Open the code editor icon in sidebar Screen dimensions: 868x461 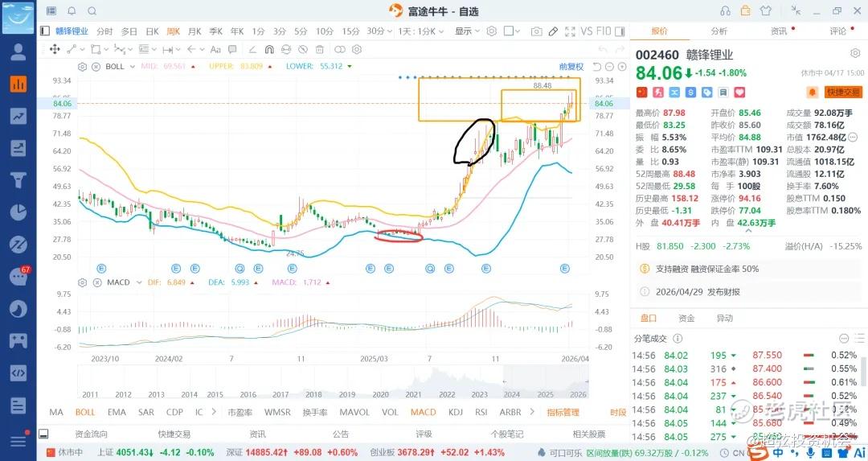(x=18, y=373)
